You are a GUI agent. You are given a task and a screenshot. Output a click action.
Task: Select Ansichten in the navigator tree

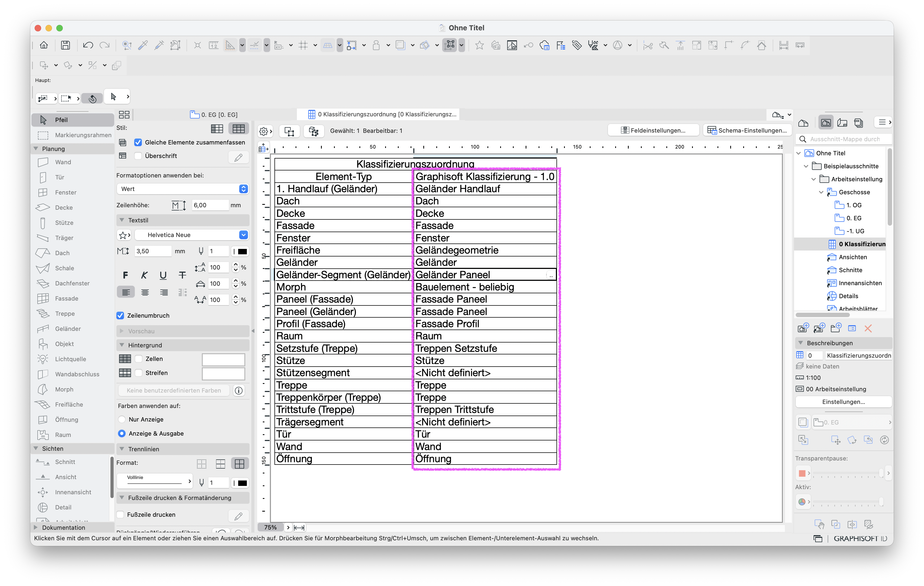click(x=847, y=257)
